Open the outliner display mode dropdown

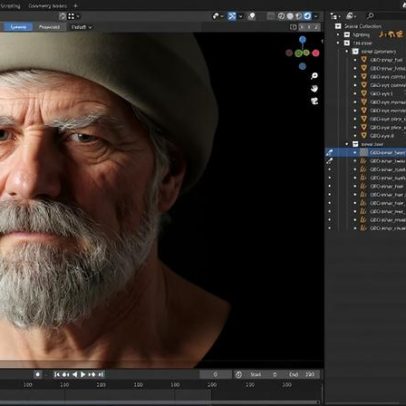pyautogui.click(x=335, y=16)
